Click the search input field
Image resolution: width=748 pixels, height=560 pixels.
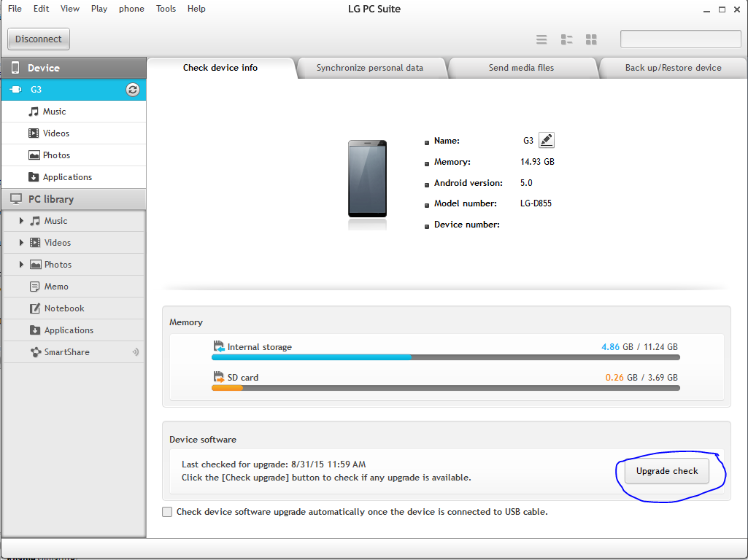pos(680,39)
